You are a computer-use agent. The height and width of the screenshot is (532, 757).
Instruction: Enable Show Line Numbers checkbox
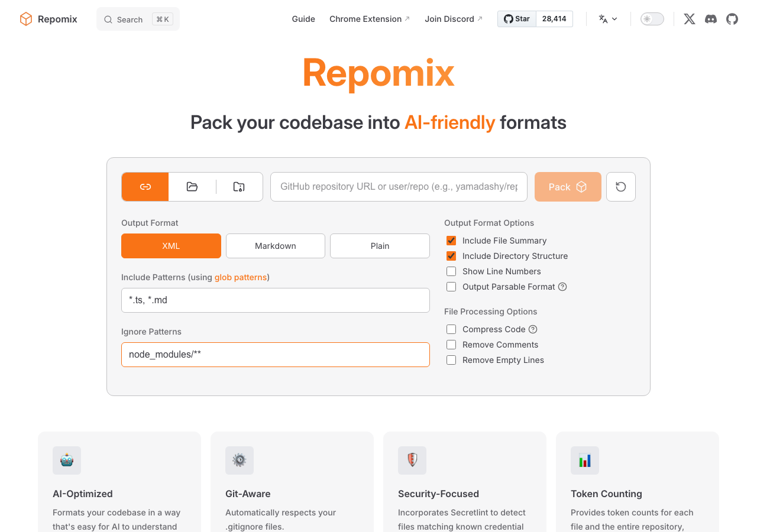pos(451,271)
